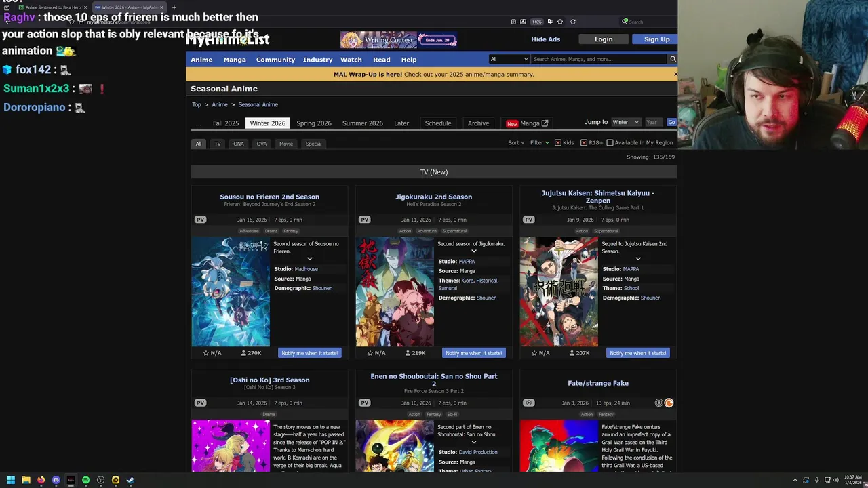Image resolution: width=868 pixels, height=488 pixels.
Task: Expand the Jujutsu Kaisen synopsis chevron
Action: (638, 259)
